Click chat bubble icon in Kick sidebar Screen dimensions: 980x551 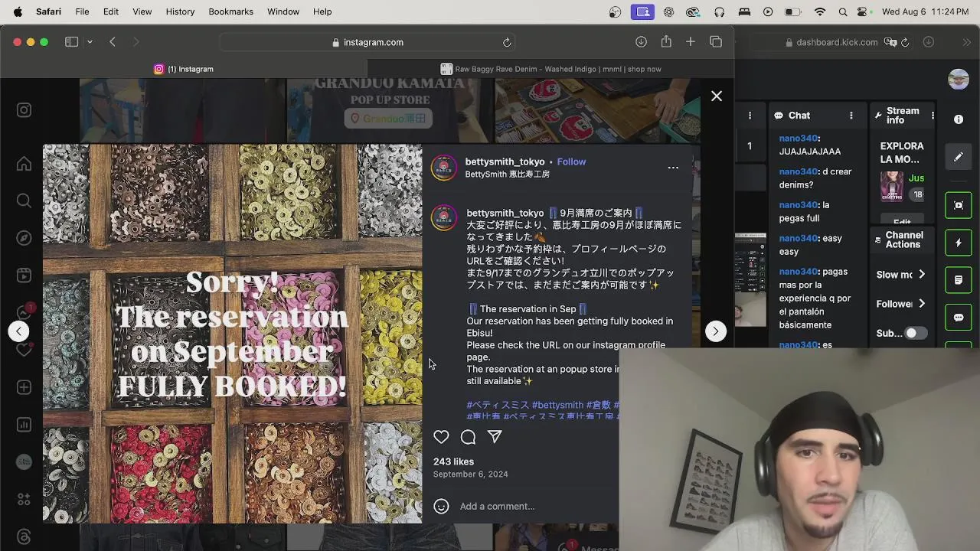(959, 318)
